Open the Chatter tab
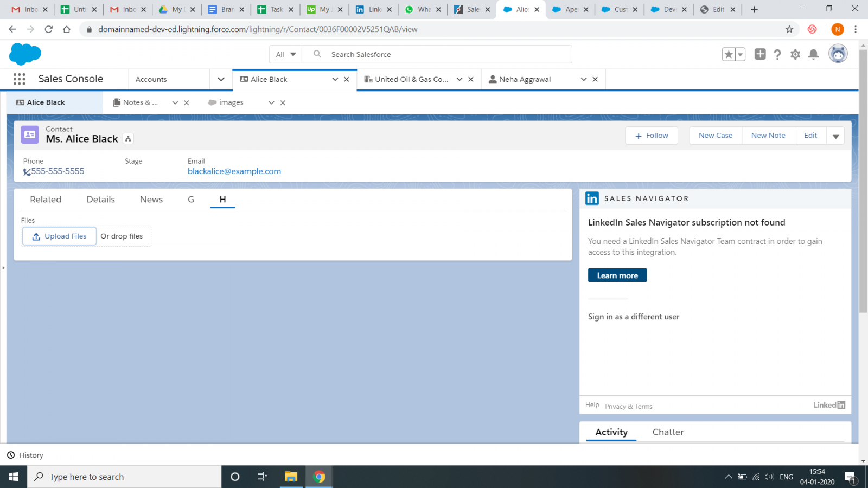 tap(668, 432)
